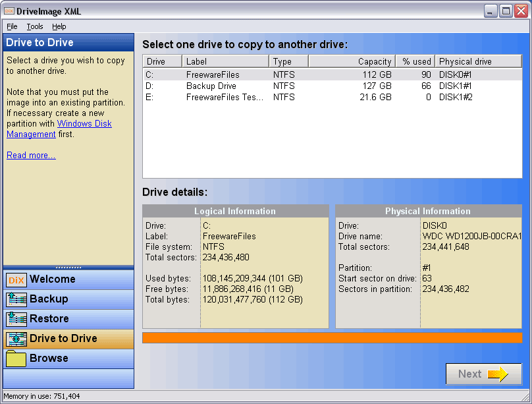This screenshot has height=404, width=532.
Task: Click the FreewareFiles Tes... label cell
Action: pyautogui.click(x=225, y=97)
